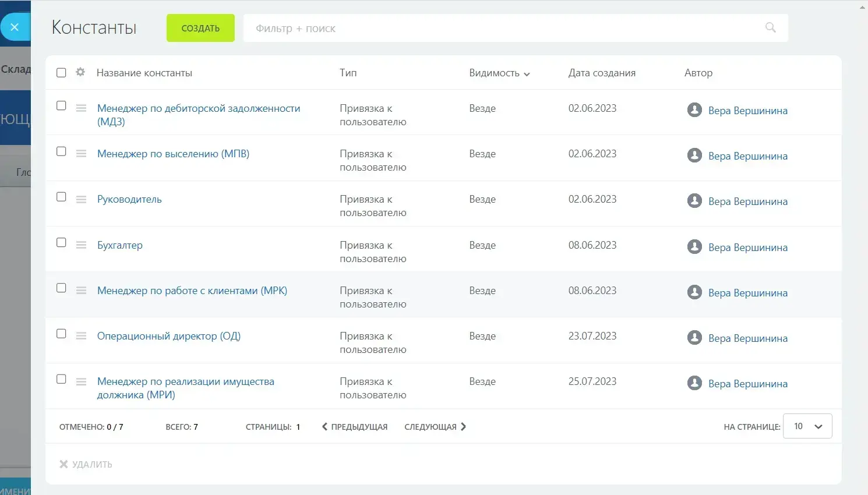
Task: Go to СЛЕДУЮЩАЯ page
Action: coord(435,427)
